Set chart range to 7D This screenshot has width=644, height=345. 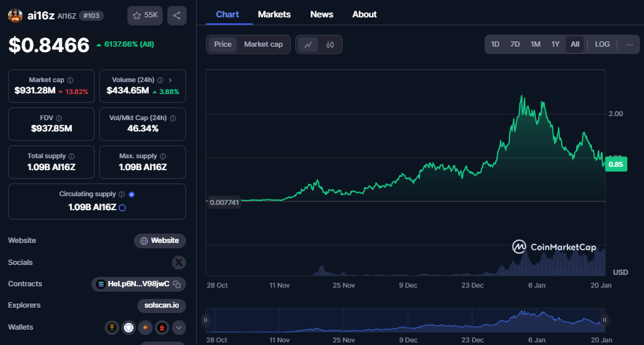[x=515, y=45]
